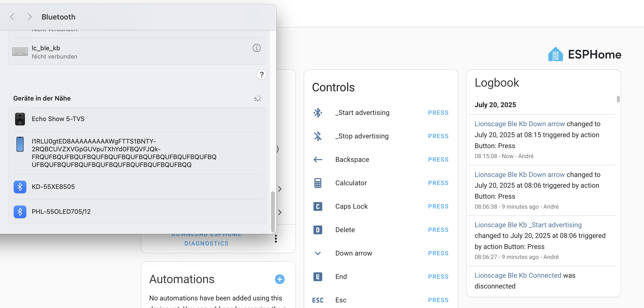This screenshot has width=644, height=308.
Task: Click the _Stop advertising Bluetooth icon
Action: click(318, 136)
